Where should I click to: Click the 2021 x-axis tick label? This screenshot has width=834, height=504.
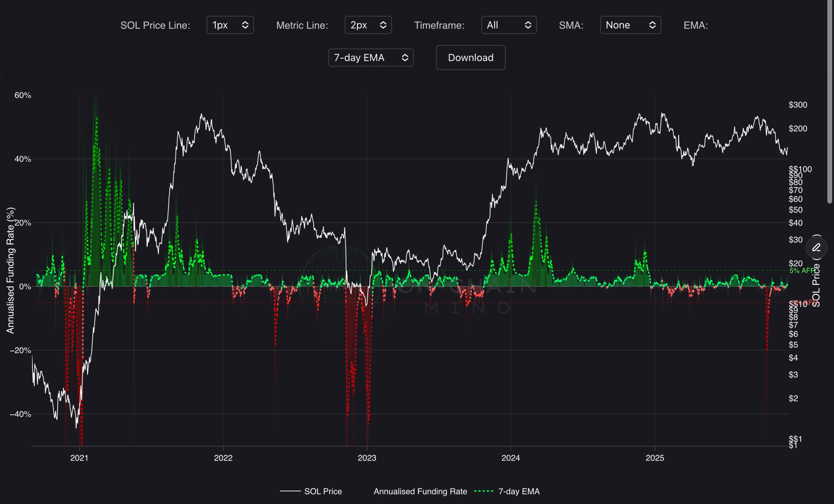point(79,458)
